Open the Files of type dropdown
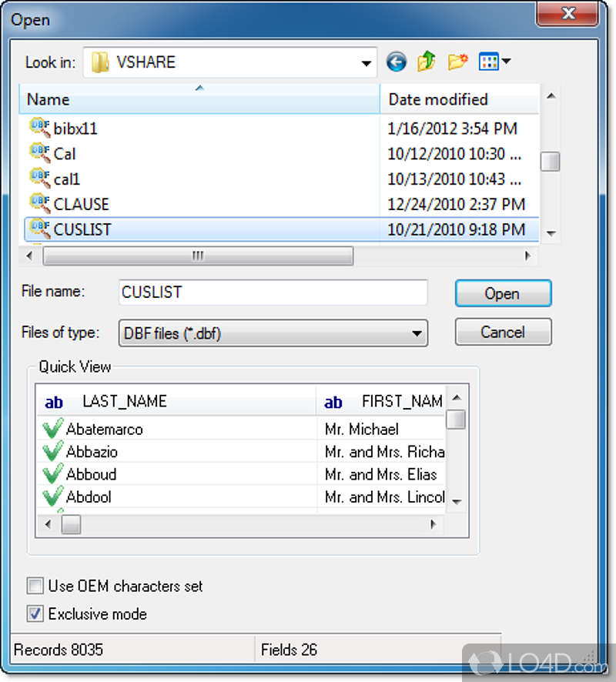Screen dimensions: 616x682 coord(417,333)
